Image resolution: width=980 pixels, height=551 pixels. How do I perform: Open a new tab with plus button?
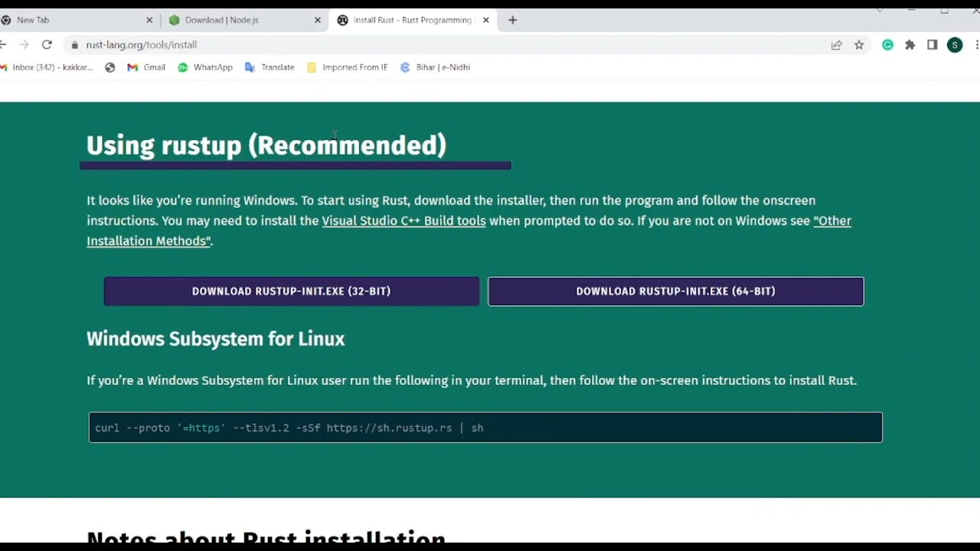[x=512, y=20]
